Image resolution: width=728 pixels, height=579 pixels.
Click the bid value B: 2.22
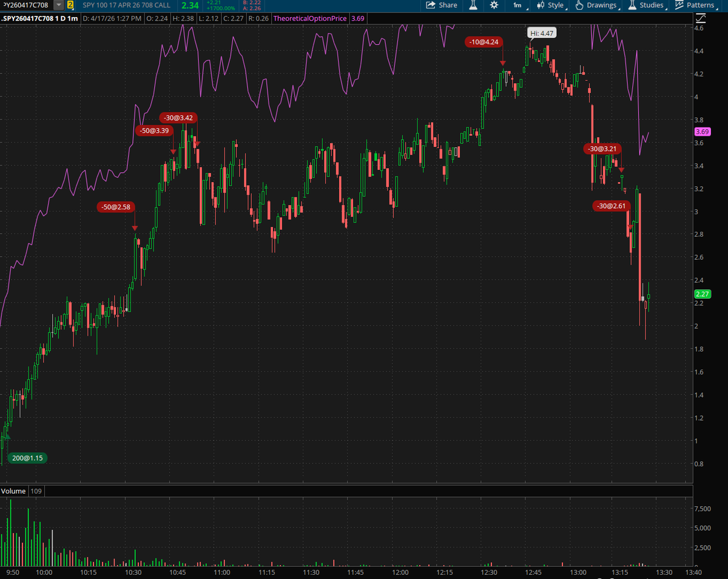[x=252, y=2]
